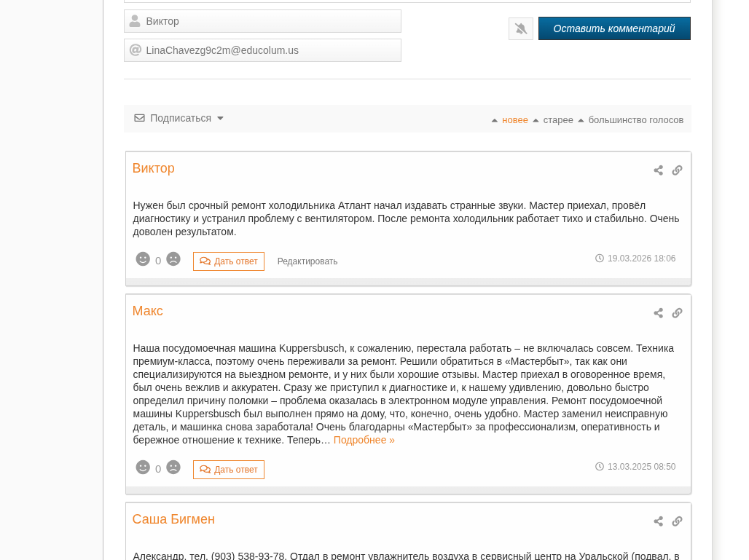Open the Подписаться dropdown
This screenshot has width=749, height=560.
[179, 118]
